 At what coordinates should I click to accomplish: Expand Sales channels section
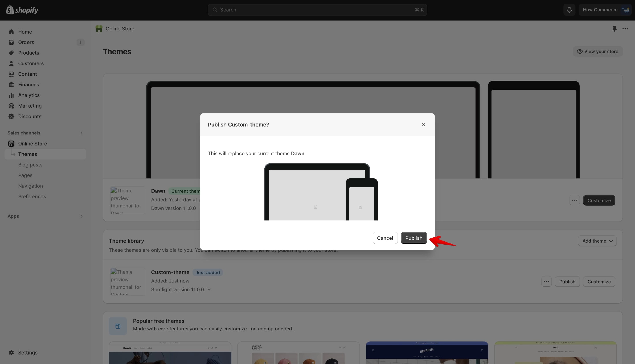82,133
